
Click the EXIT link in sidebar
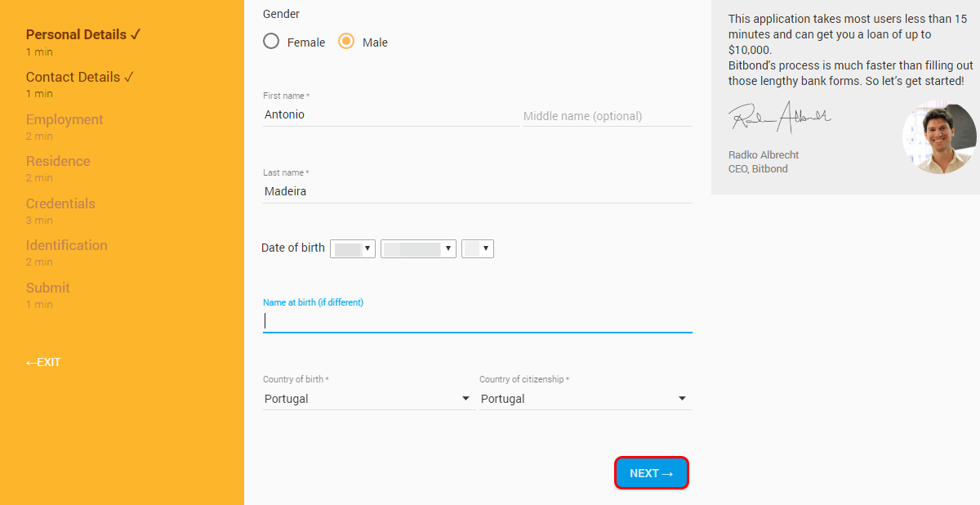coord(43,362)
